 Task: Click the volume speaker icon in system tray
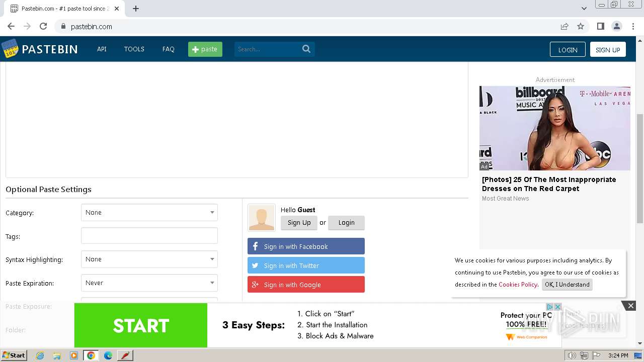[x=572, y=355]
